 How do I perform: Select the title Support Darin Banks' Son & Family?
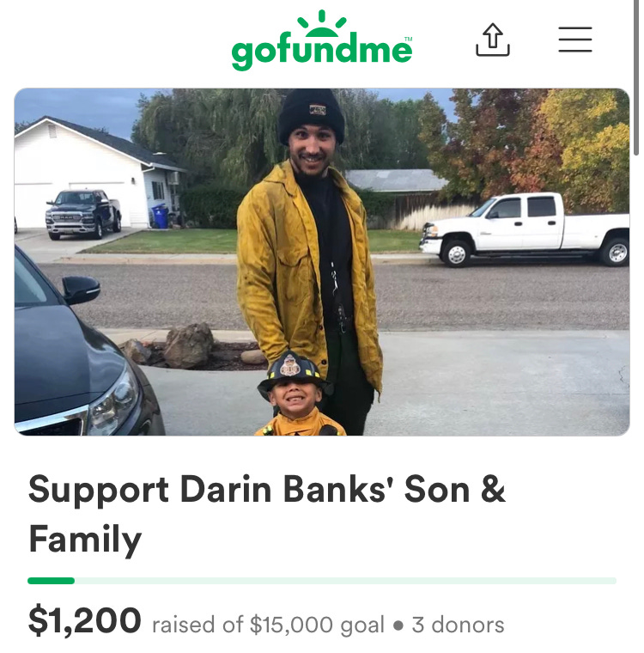267,515
